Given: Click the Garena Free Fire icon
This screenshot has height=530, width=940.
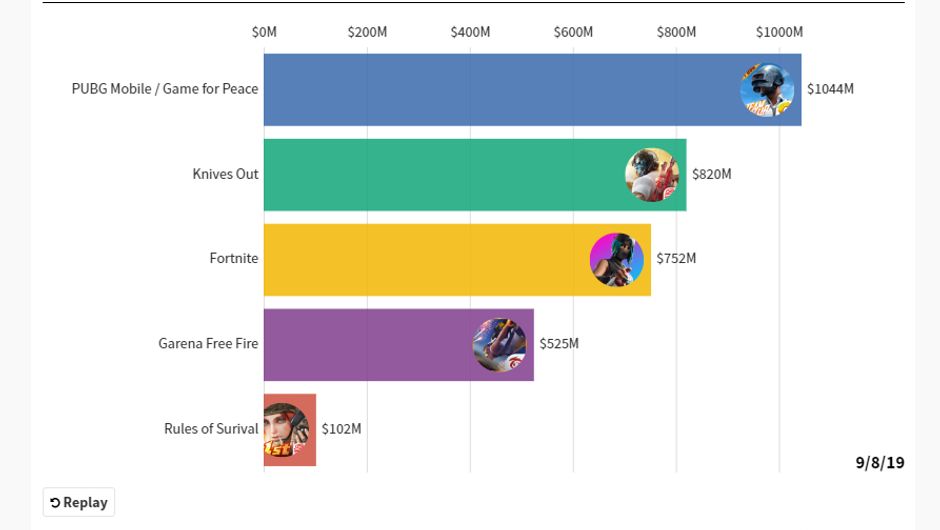Looking at the screenshot, I should click(500, 345).
